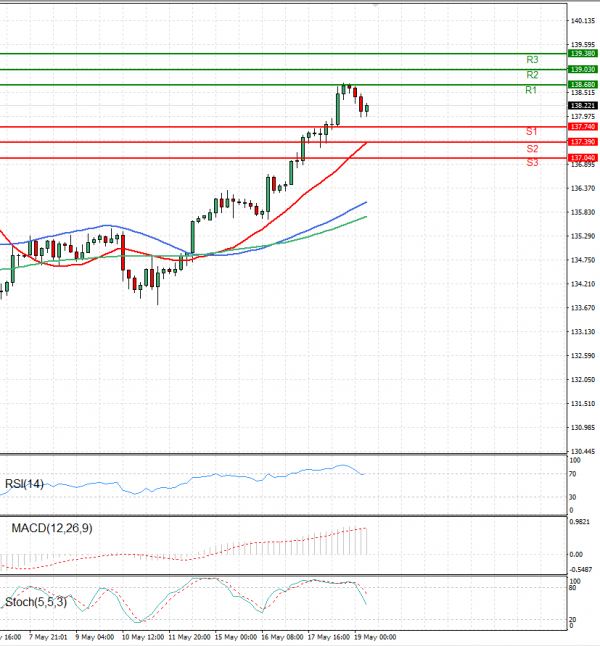Click the R1 resistance label
The image size is (600, 646).
point(531,90)
